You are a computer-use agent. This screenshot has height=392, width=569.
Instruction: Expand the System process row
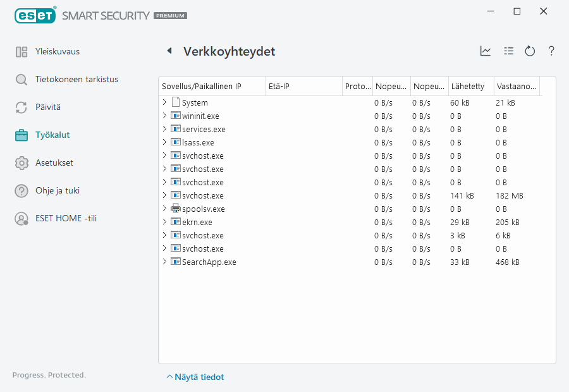(x=164, y=102)
